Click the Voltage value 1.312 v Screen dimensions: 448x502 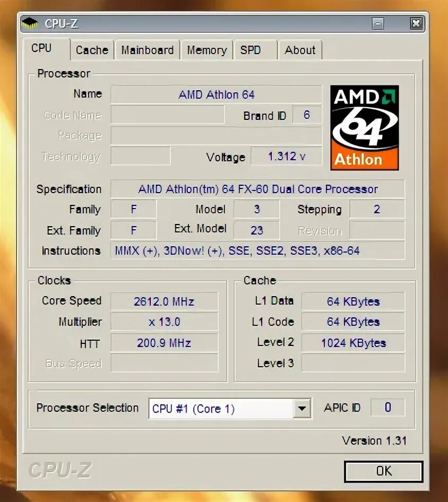[x=286, y=156]
